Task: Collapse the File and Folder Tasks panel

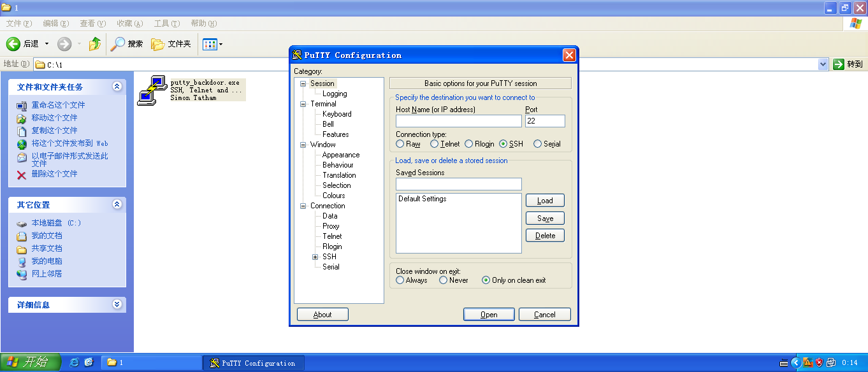Action: pyautogui.click(x=117, y=87)
